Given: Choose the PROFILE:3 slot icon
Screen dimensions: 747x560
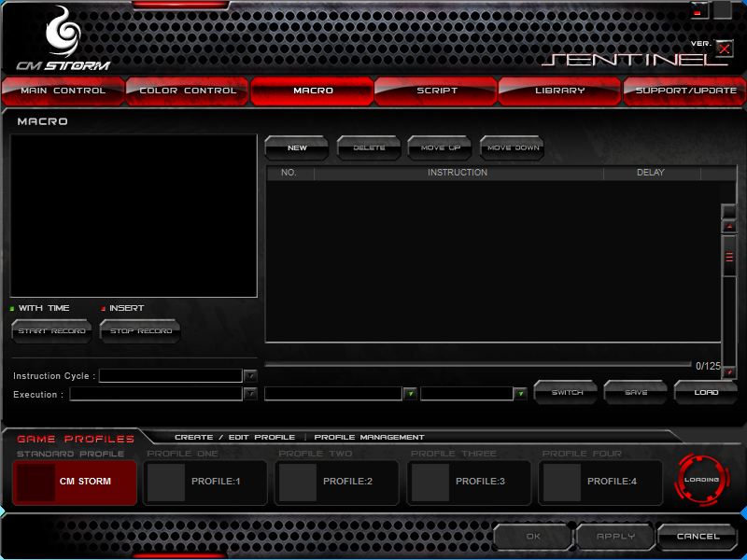Looking at the screenshot, I should pyautogui.click(x=430, y=482).
